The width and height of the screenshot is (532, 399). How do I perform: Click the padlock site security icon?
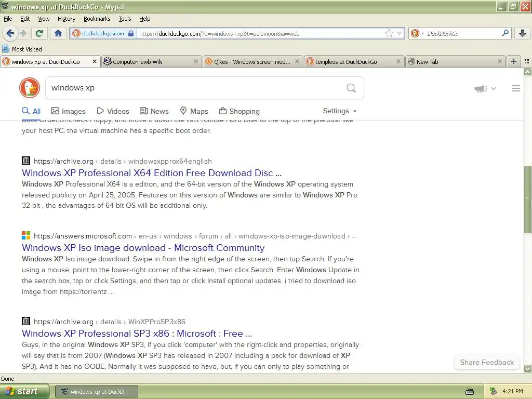tap(131, 34)
